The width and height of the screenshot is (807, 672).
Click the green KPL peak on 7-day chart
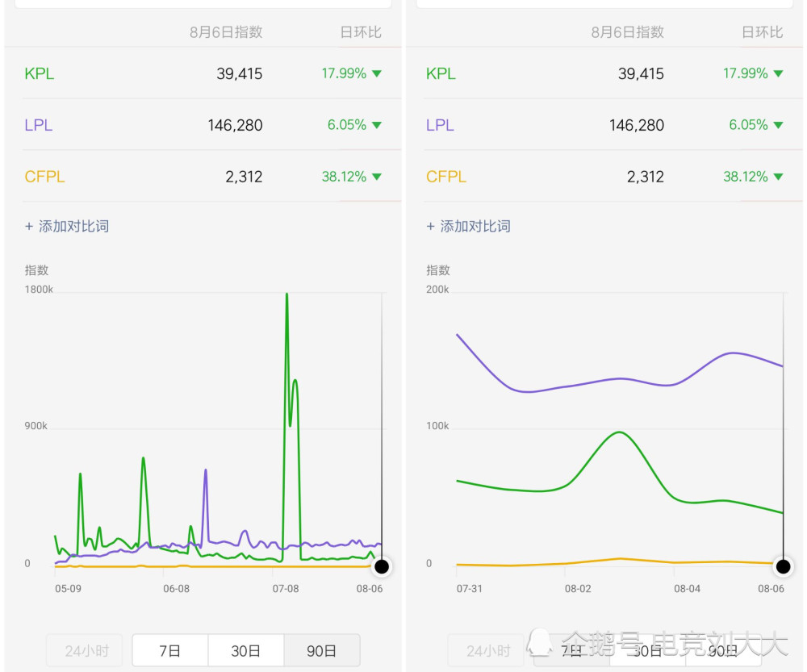coord(619,432)
